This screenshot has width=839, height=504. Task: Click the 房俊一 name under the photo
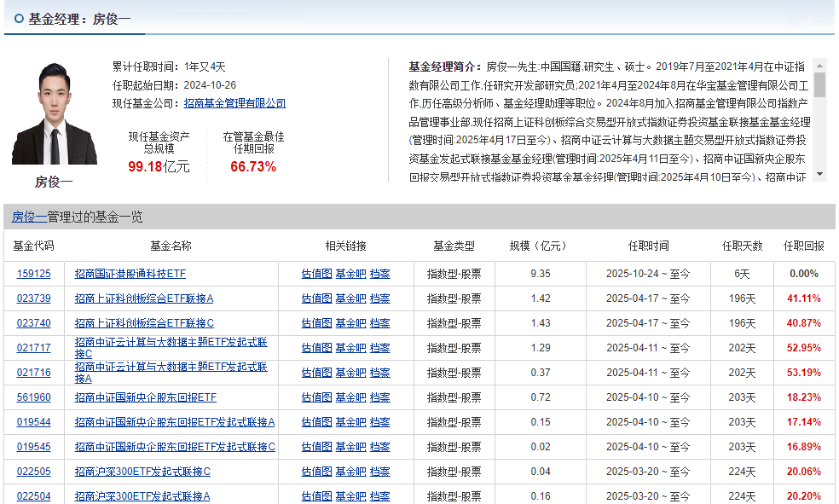[x=54, y=182]
